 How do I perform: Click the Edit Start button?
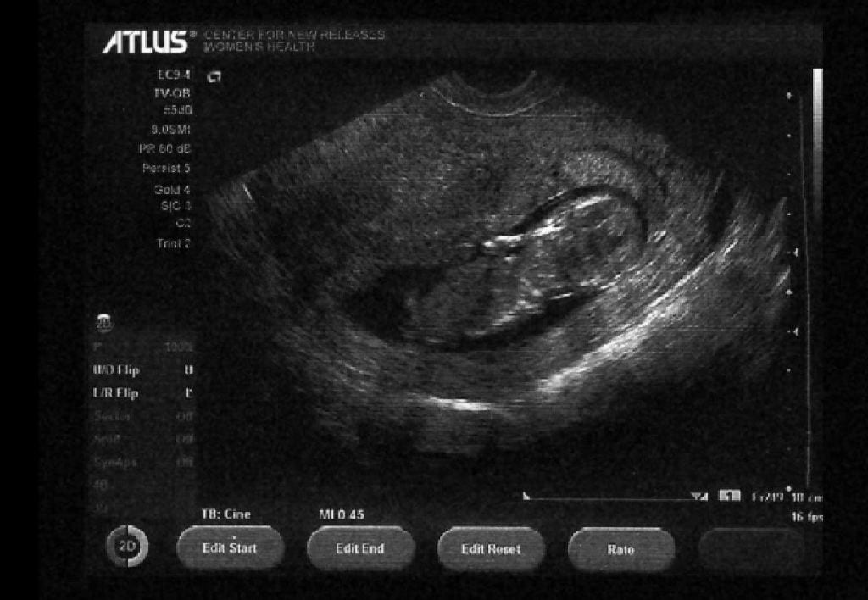point(231,548)
